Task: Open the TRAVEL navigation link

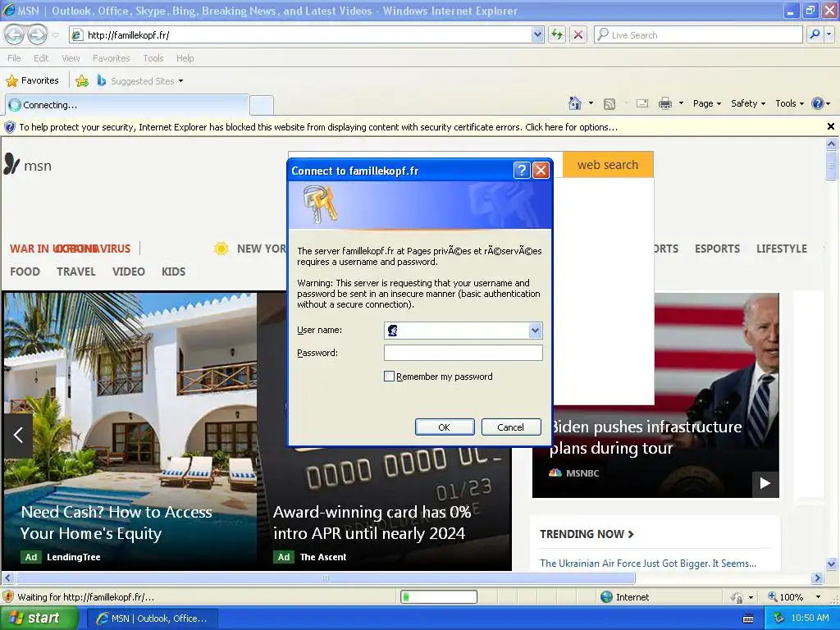Action: point(76,272)
